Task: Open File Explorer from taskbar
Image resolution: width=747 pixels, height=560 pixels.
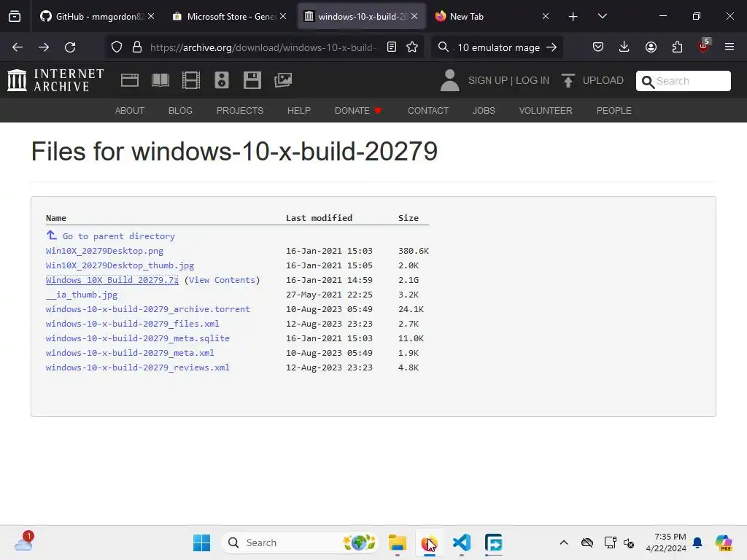Action: [398, 542]
